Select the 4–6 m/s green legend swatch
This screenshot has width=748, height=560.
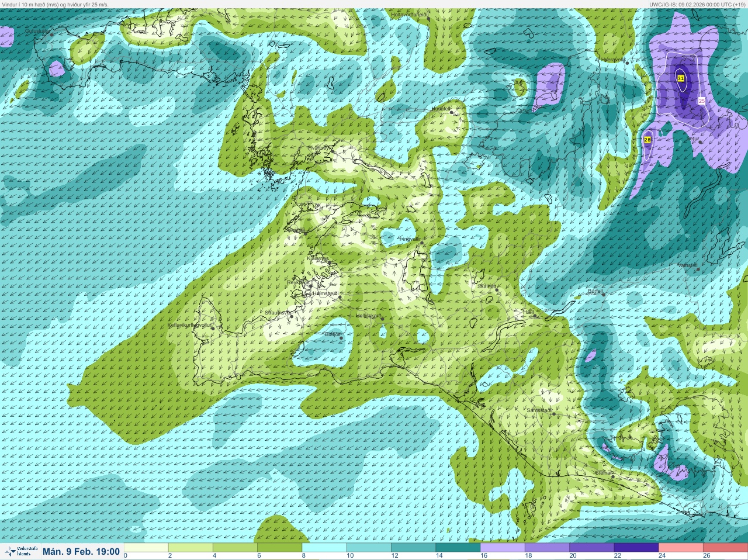click(x=235, y=547)
